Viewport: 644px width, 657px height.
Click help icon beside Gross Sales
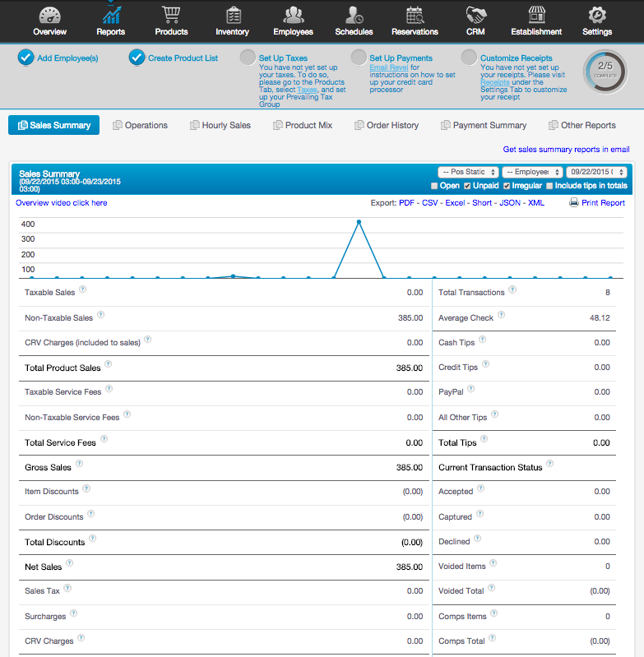[79, 464]
